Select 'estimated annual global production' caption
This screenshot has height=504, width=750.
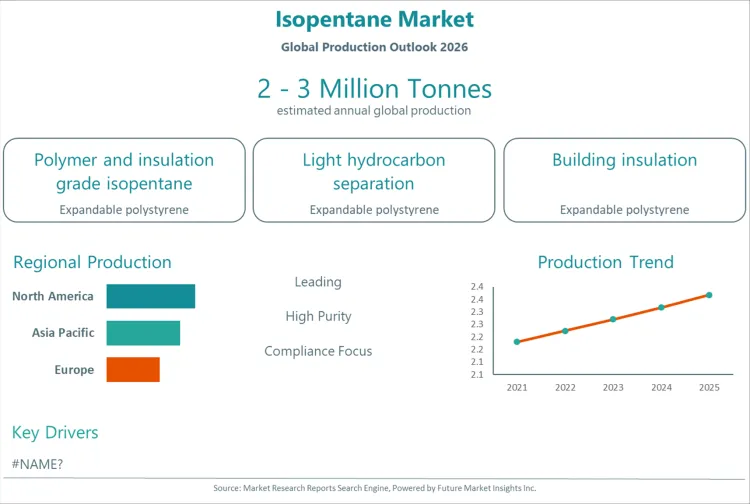pyautogui.click(x=374, y=110)
